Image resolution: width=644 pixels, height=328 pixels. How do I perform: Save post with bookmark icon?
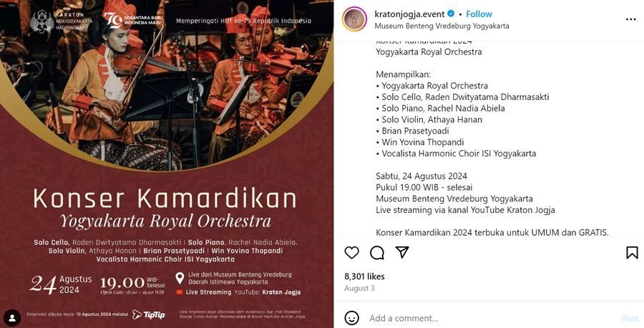tap(632, 252)
